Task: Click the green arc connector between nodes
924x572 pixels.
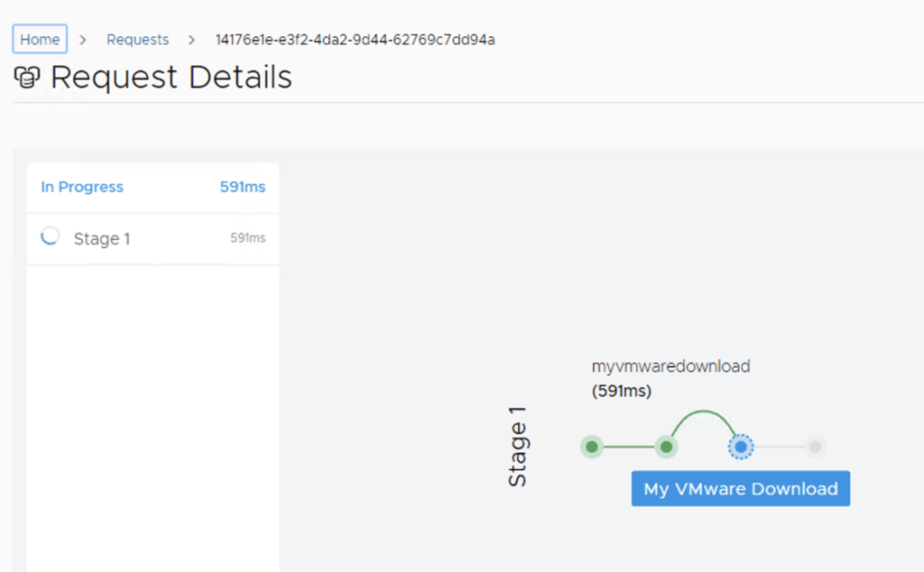Action: 703,413
